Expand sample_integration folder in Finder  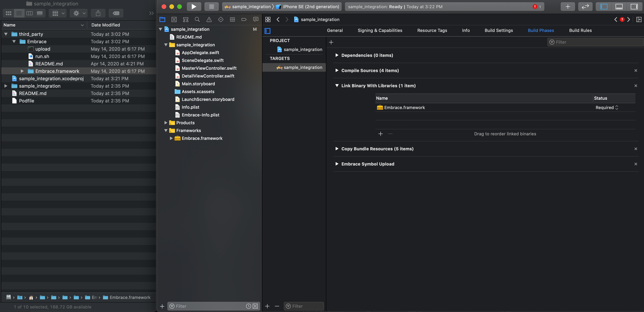pyautogui.click(x=6, y=86)
